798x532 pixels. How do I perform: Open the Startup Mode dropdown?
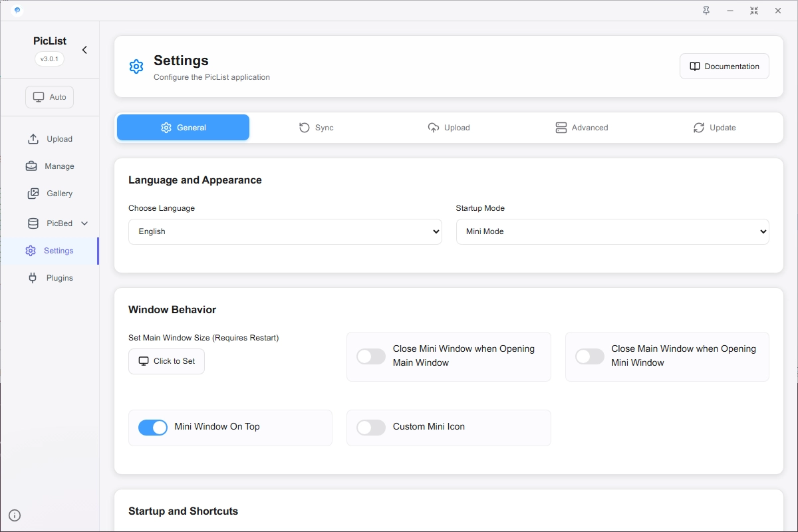(x=612, y=231)
